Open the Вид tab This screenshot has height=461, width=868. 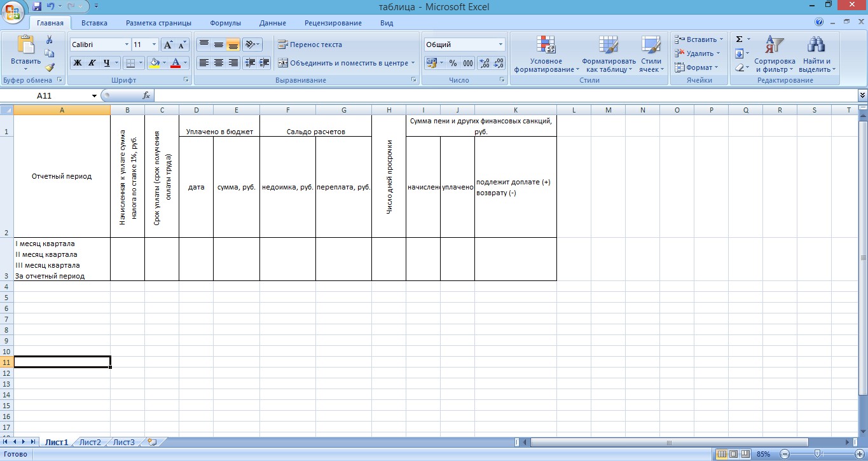tap(387, 23)
